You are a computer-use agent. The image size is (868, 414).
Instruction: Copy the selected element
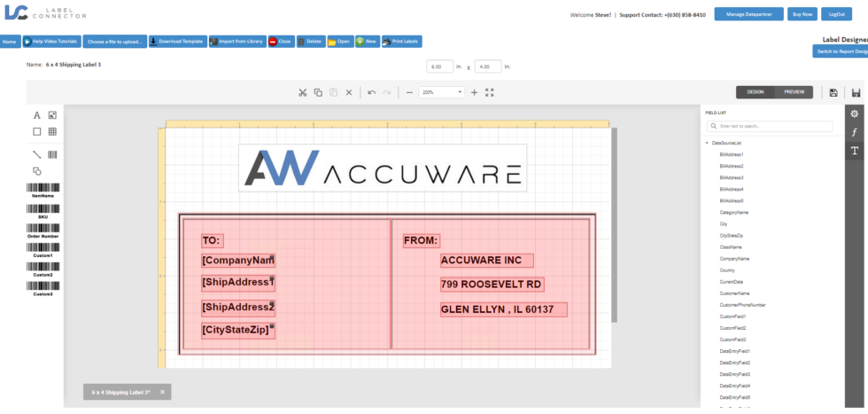318,92
